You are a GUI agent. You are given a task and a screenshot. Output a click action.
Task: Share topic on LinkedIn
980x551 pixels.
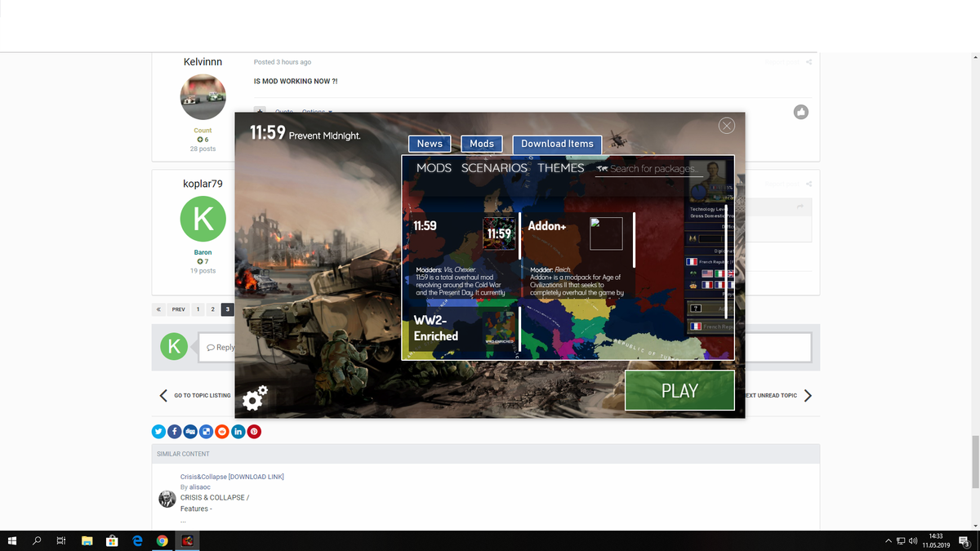coord(238,431)
